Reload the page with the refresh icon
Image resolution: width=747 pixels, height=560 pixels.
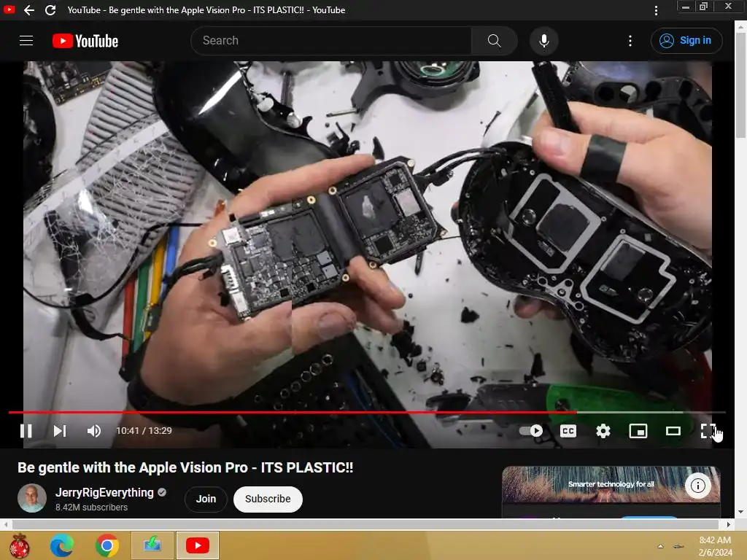tap(50, 10)
